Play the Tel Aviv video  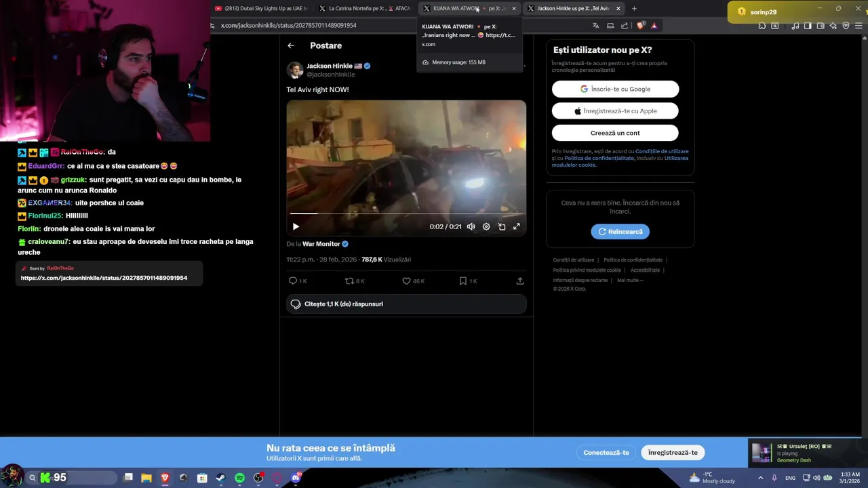(x=296, y=226)
